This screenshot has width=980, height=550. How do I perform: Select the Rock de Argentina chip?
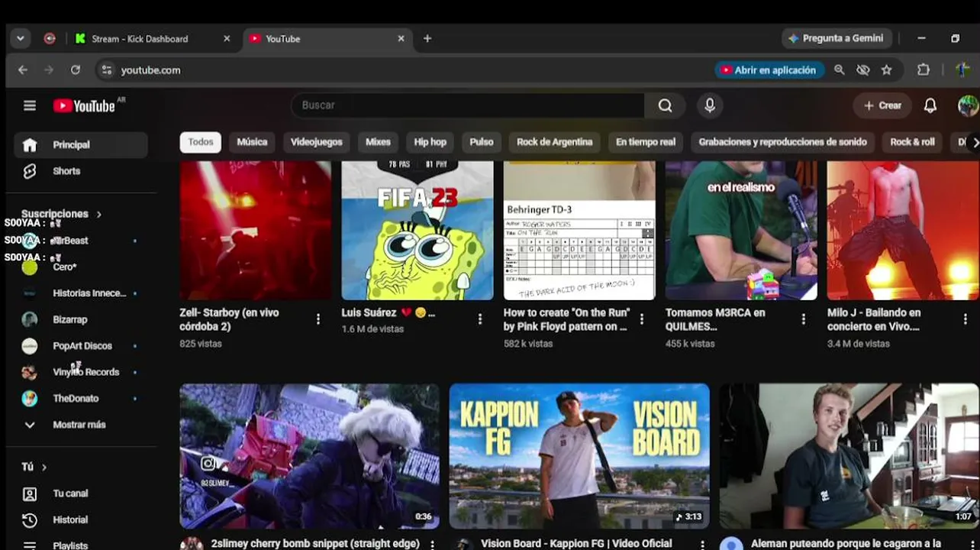[x=555, y=142]
